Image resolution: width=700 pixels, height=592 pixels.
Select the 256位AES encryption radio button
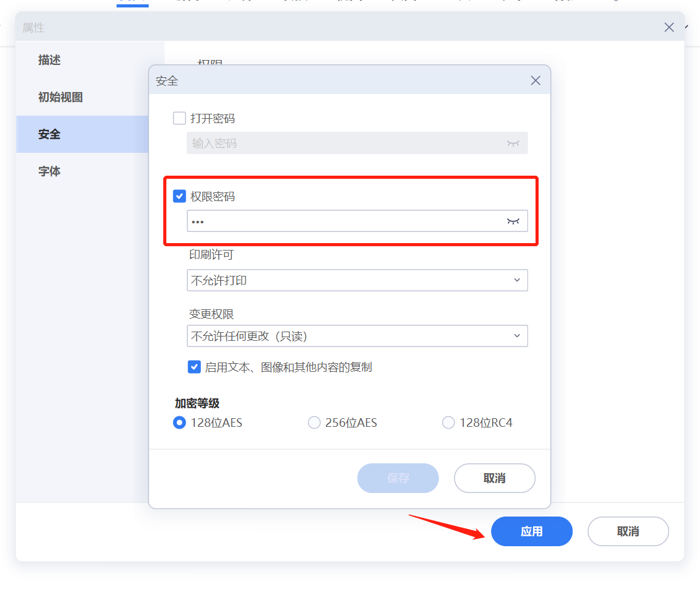click(x=314, y=423)
